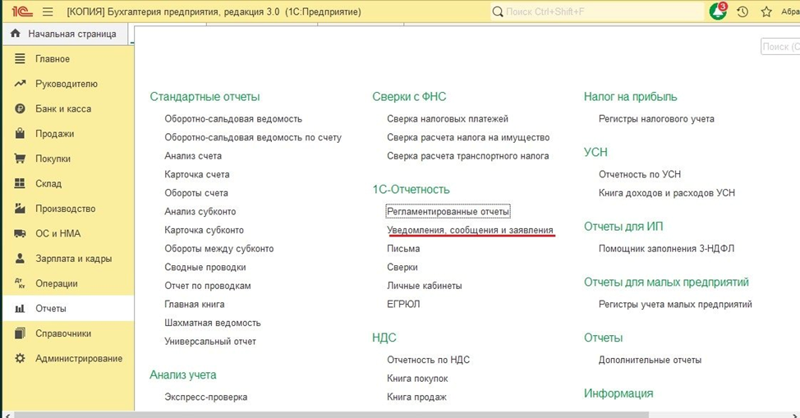Image resolution: width=800 pixels, height=418 pixels.
Task: Open Карточка субконто report
Action: click(x=204, y=230)
